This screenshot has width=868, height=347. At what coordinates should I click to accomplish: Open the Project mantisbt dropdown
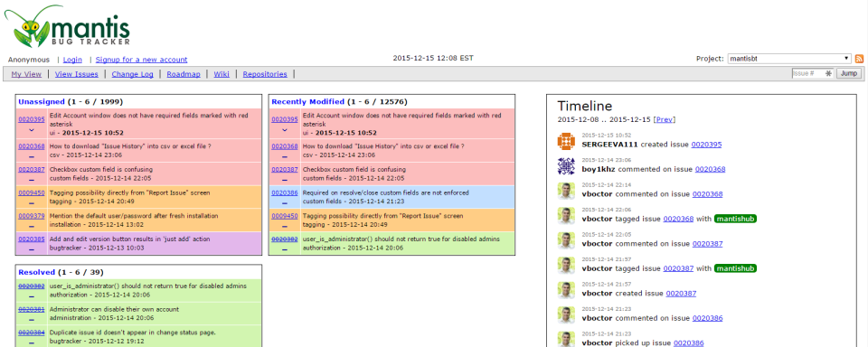pos(788,58)
